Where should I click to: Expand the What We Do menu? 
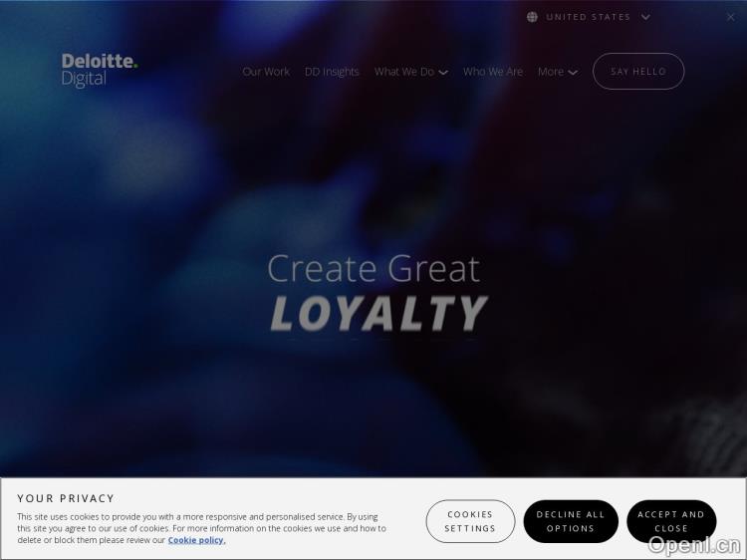pyautogui.click(x=404, y=72)
